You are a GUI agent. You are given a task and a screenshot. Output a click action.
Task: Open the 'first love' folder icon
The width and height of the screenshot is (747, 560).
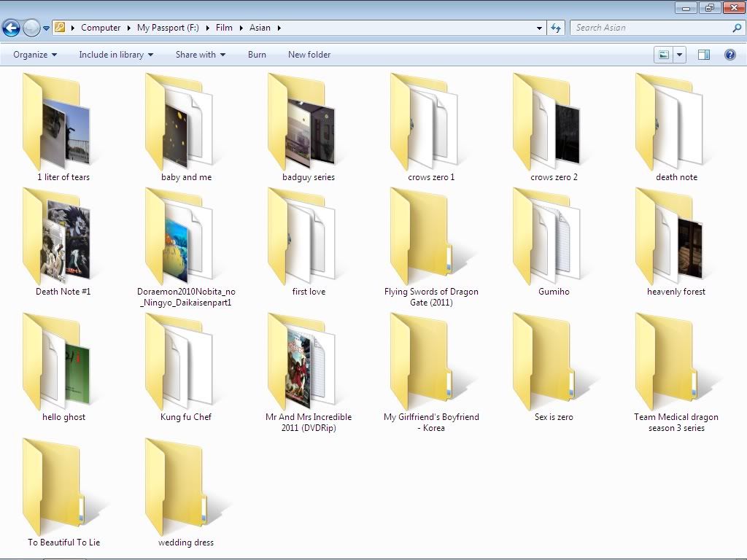click(302, 236)
